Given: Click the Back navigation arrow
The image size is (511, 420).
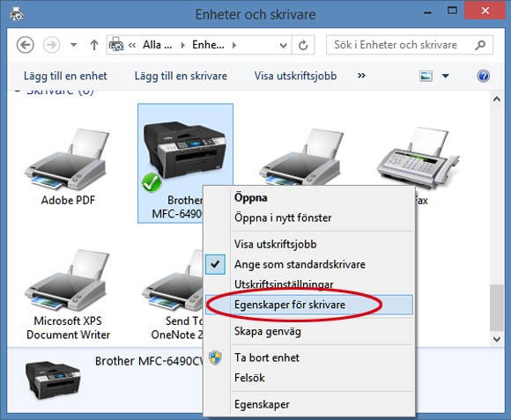Looking at the screenshot, I should click(x=25, y=45).
